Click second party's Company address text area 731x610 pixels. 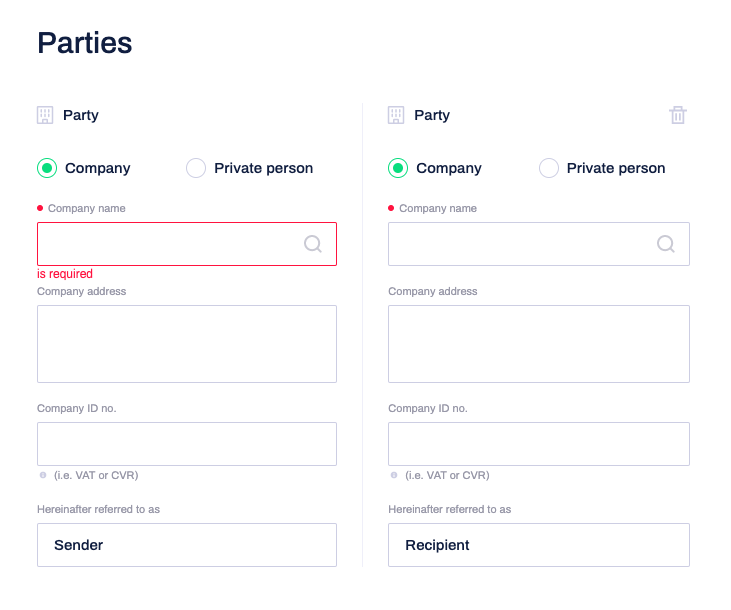pyautogui.click(x=539, y=344)
